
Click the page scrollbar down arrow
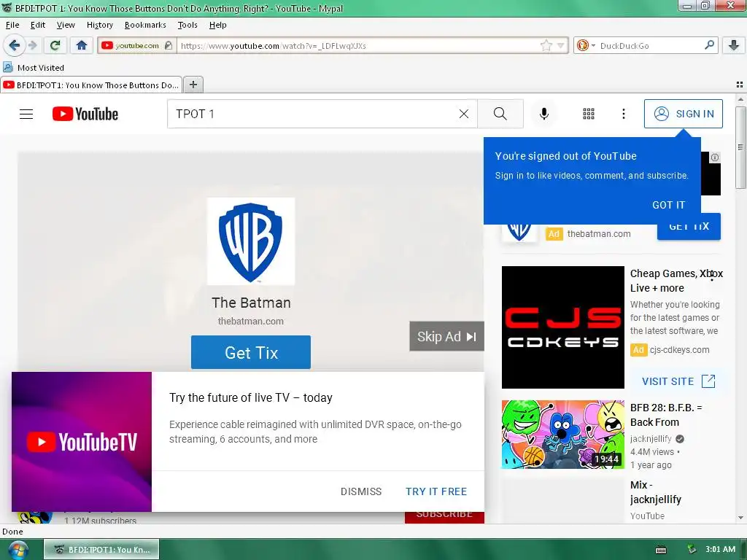coord(740,518)
